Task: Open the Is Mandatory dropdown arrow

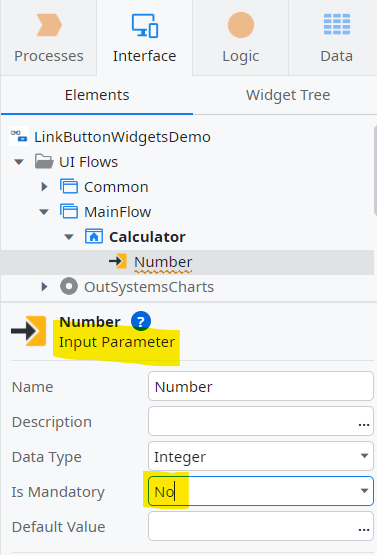Action: [x=364, y=491]
